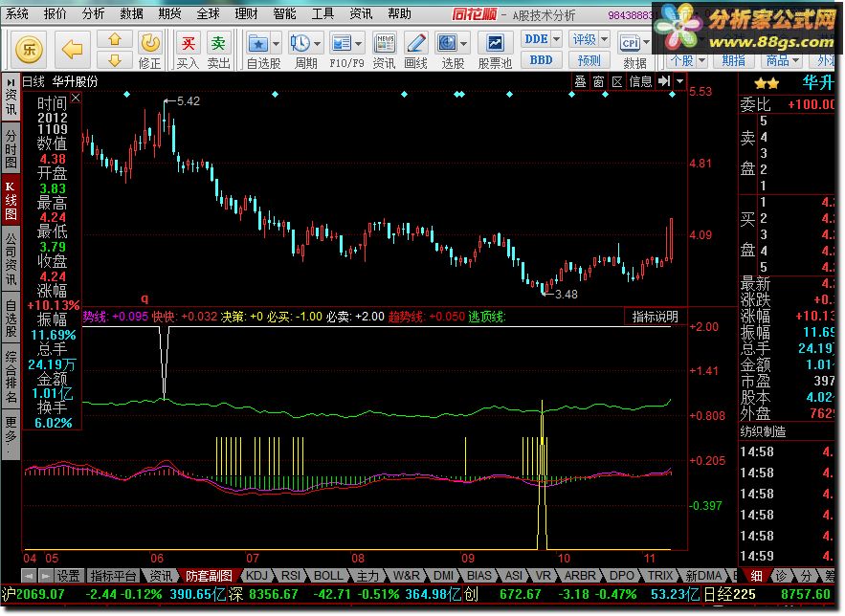Click the 设置 settings button
The width and height of the screenshot is (845, 616).
(69, 576)
